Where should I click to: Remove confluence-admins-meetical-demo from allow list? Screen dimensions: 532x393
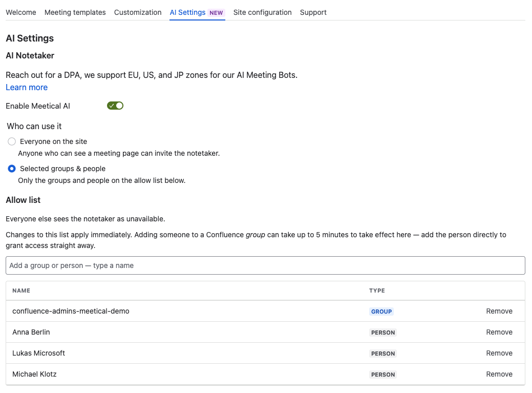coord(499,311)
